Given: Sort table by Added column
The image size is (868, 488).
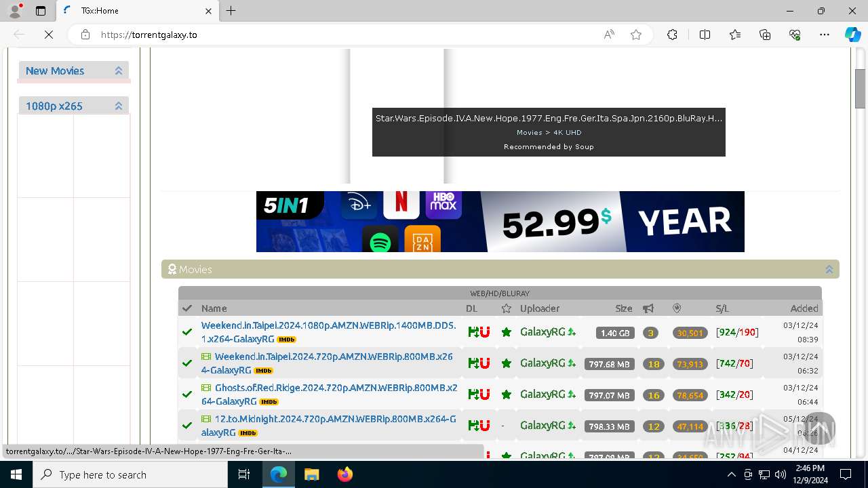Looking at the screenshot, I should (x=804, y=308).
